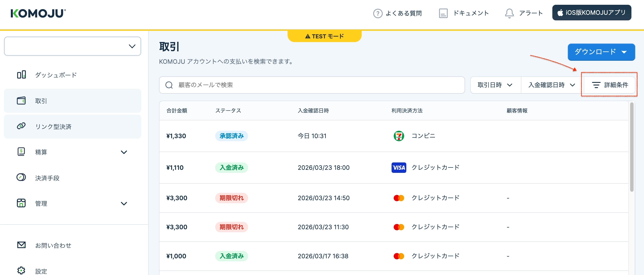Open the アラート bell icon
This screenshot has width=644, height=275.
click(509, 13)
